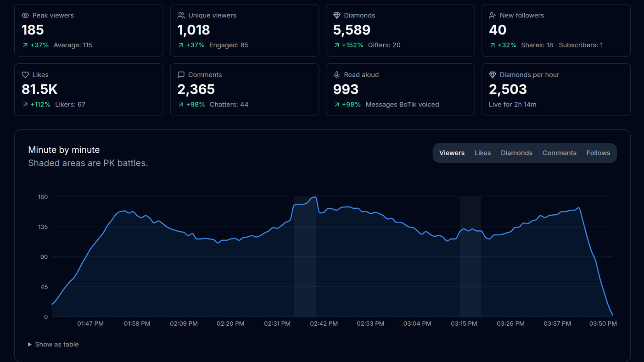Click the people icon beside Unique viewers
This screenshot has height=362, width=644.
181,16
